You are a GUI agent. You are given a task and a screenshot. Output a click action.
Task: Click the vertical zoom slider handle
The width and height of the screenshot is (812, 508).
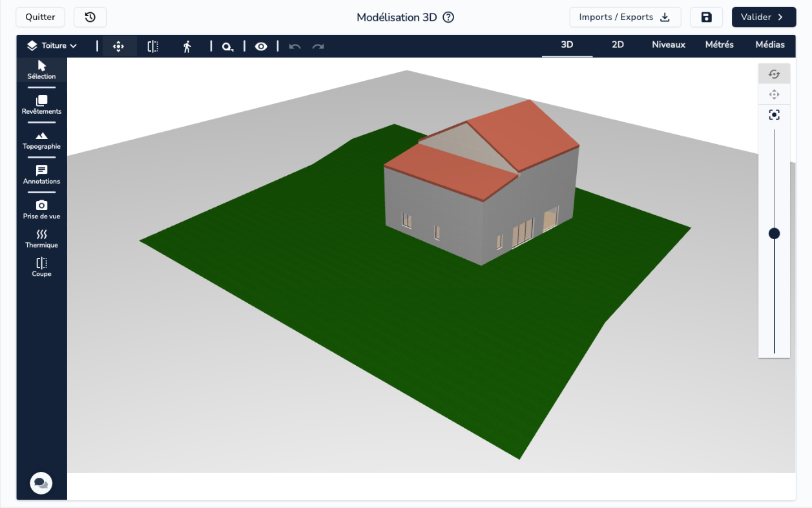(x=774, y=233)
